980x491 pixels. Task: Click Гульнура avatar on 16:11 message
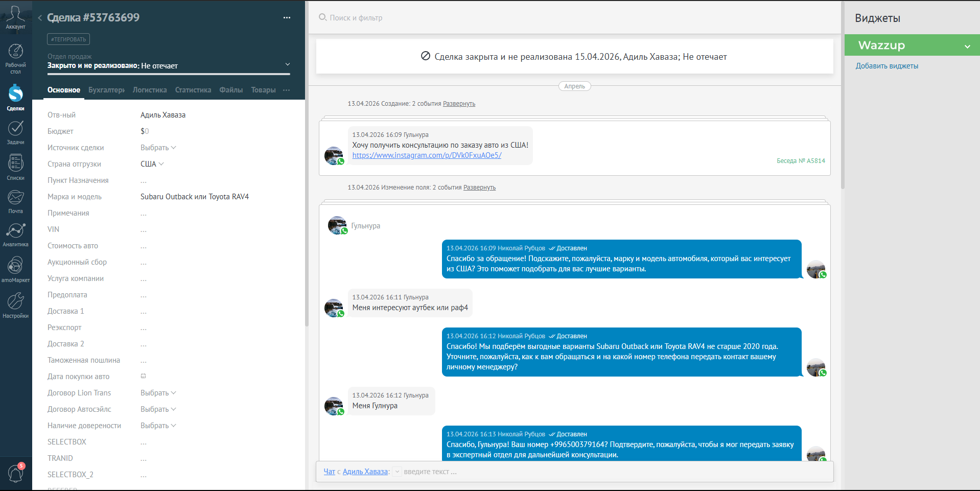tap(334, 308)
